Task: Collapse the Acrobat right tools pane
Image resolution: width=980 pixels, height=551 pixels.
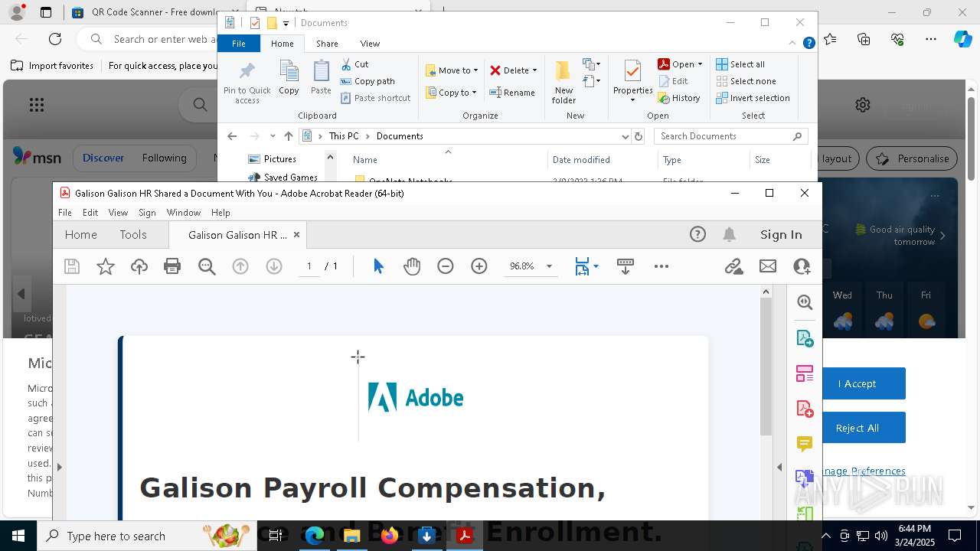Action: click(x=779, y=467)
